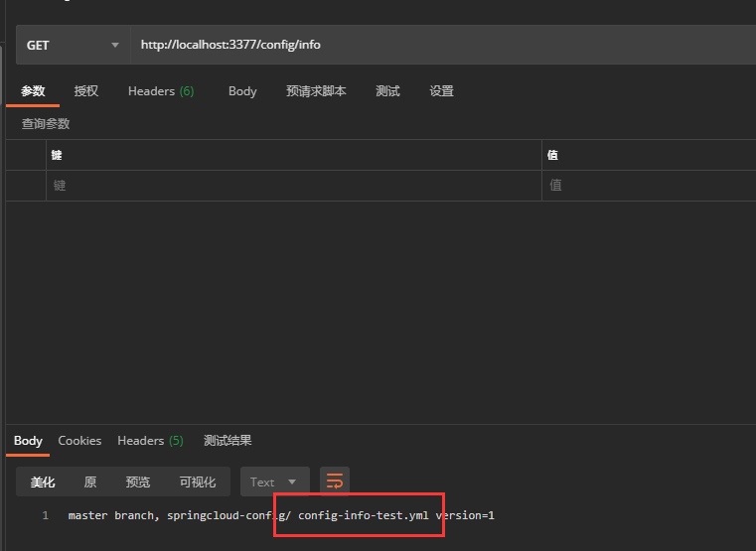Screen dimensions: 756x551
Task: Click the 值 parameter input cell
Action: (x=649, y=186)
